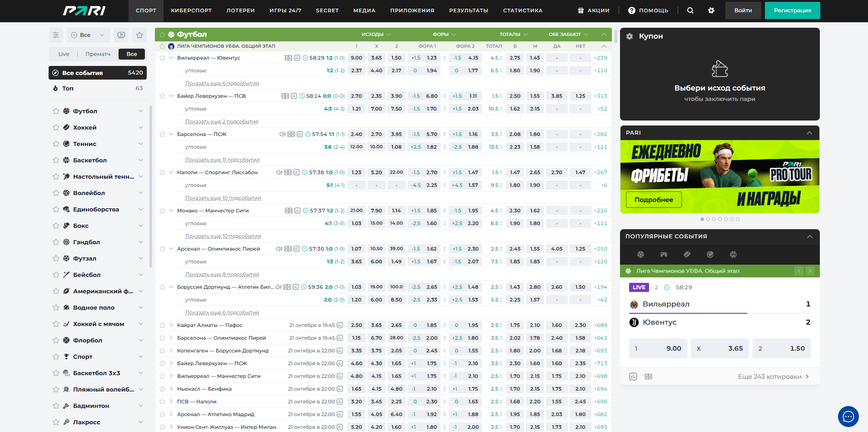
Task: Open the Все time period dropdown
Action: click(x=88, y=35)
